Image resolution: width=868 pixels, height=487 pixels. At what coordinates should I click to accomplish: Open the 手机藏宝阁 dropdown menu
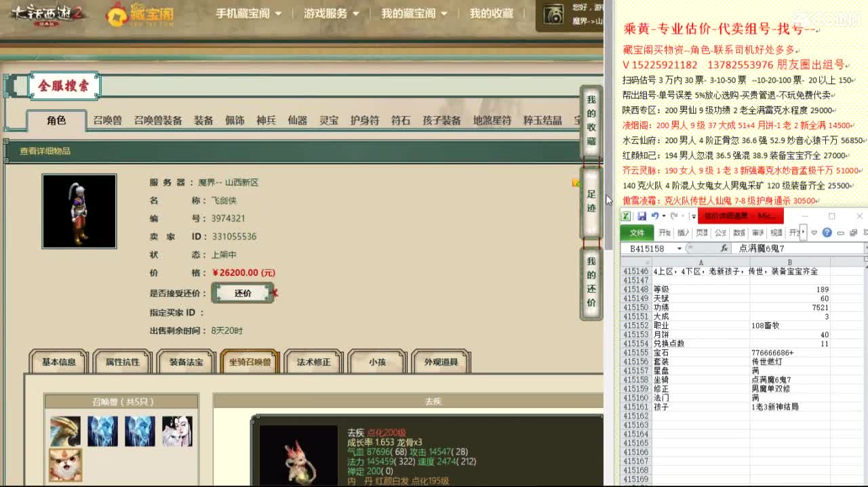click(248, 13)
